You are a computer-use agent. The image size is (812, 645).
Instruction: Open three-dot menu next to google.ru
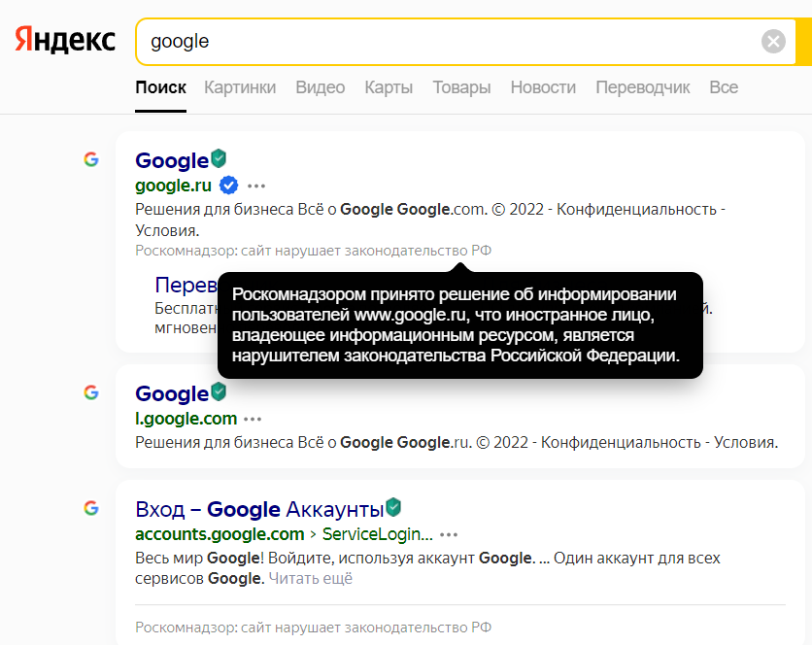pyautogui.click(x=256, y=186)
